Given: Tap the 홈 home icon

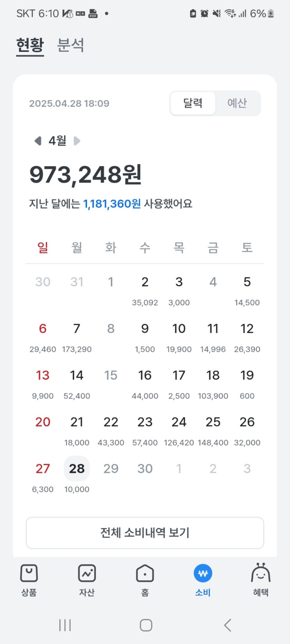Looking at the screenshot, I should click(145, 573).
